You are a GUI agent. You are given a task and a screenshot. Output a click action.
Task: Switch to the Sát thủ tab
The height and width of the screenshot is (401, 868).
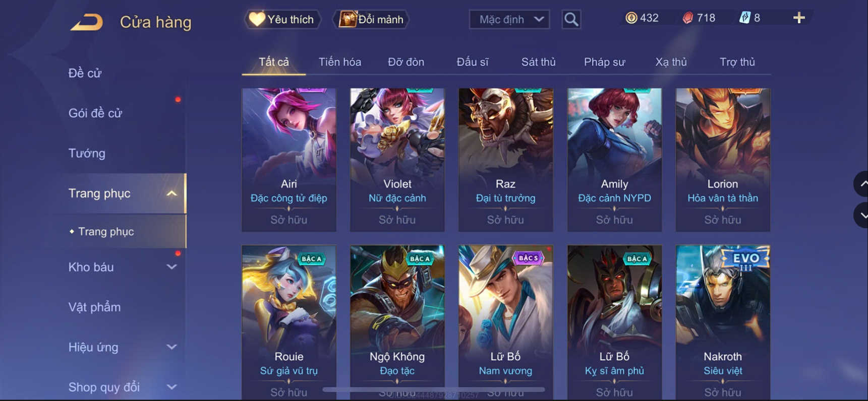(538, 62)
